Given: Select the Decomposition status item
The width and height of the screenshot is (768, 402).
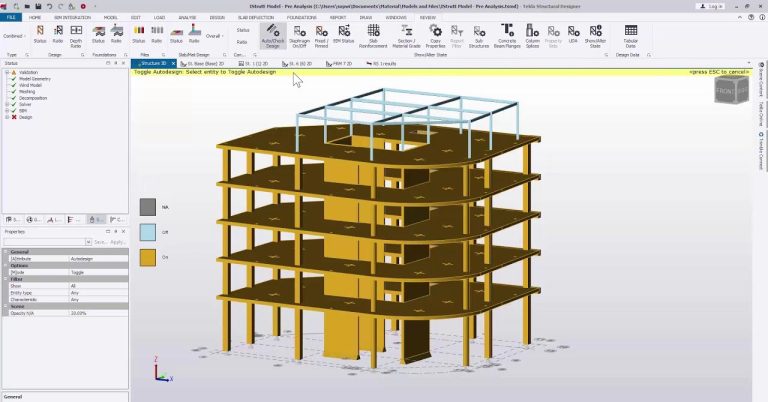Looking at the screenshot, I should point(33,98).
